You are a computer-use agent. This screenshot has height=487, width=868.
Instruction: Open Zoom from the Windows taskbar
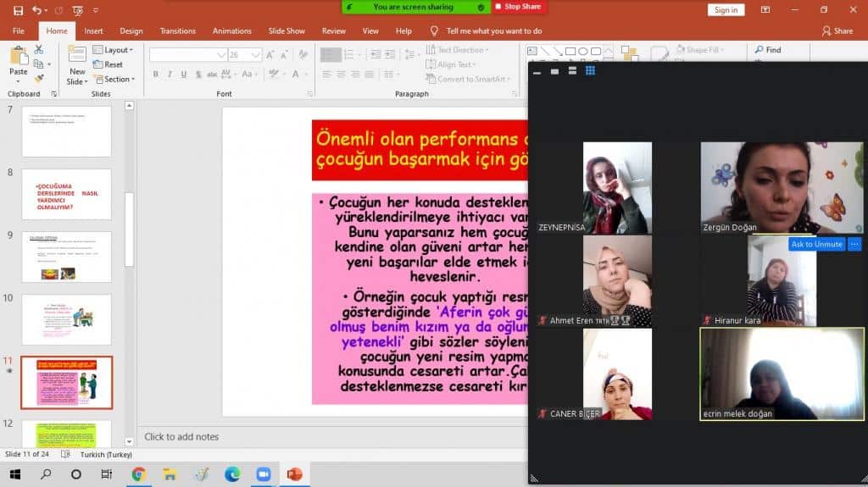(x=262, y=474)
